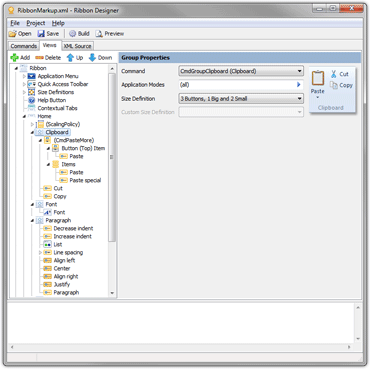Click the Build toolbar button
Image resolution: width=370 pixels, height=369 pixels.
click(79, 34)
